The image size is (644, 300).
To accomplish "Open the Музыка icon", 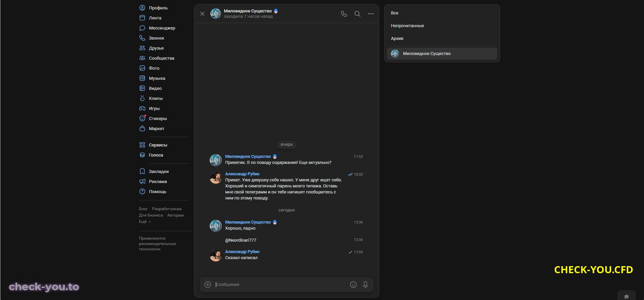I will 142,78.
